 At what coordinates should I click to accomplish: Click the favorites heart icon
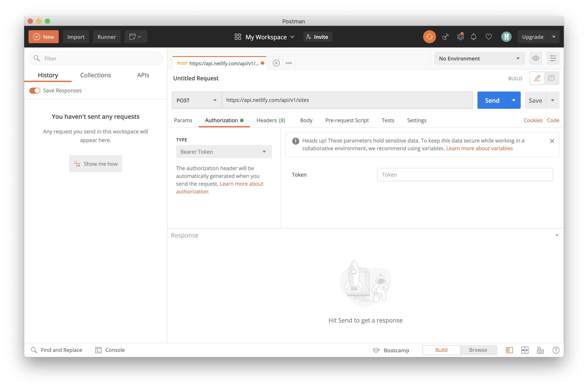489,36
